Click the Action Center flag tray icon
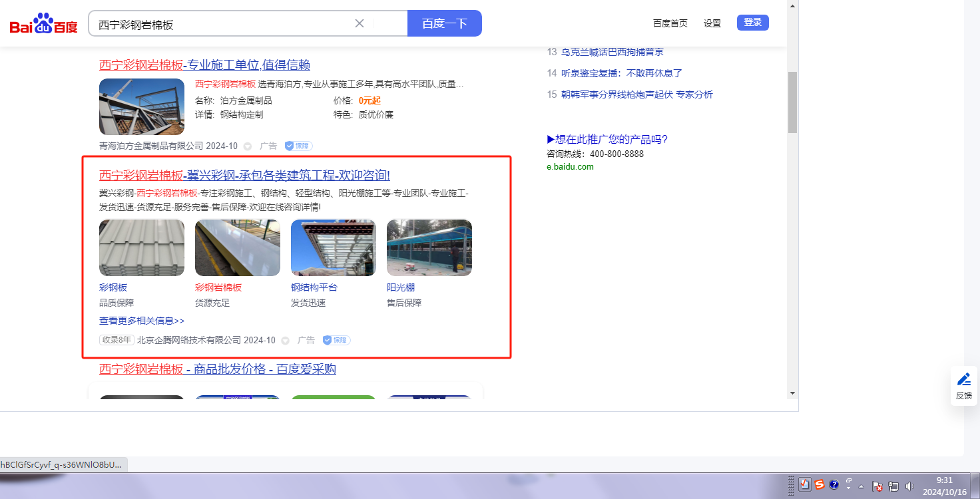980x499 pixels. pos(877,486)
